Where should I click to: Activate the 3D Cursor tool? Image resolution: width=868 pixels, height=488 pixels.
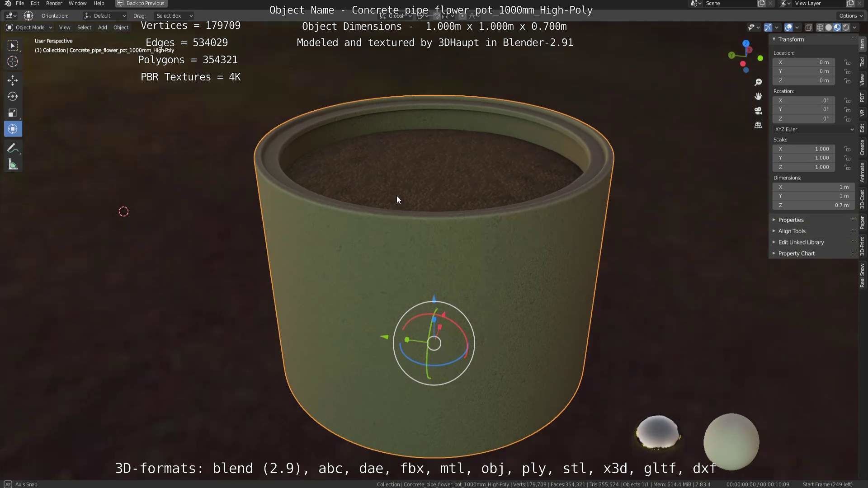click(x=13, y=61)
